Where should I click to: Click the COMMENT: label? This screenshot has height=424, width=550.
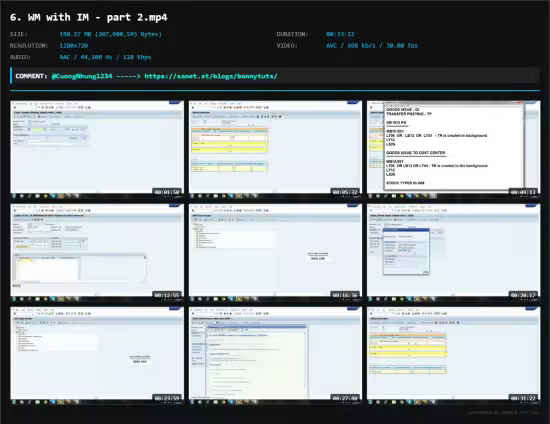pos(31,76)
